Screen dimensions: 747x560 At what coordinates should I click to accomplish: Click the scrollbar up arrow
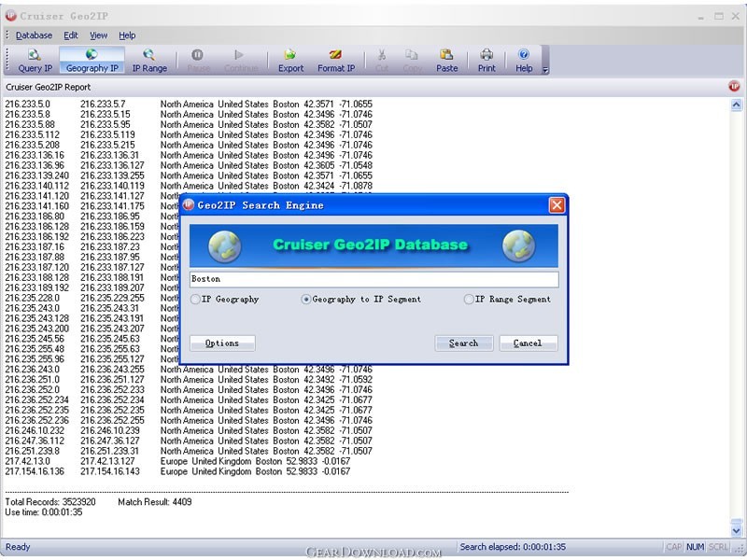click(736, 105)
